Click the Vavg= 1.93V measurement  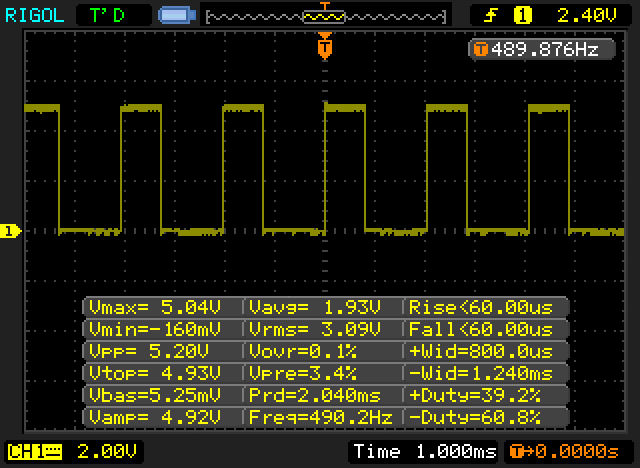coord(315,307)
